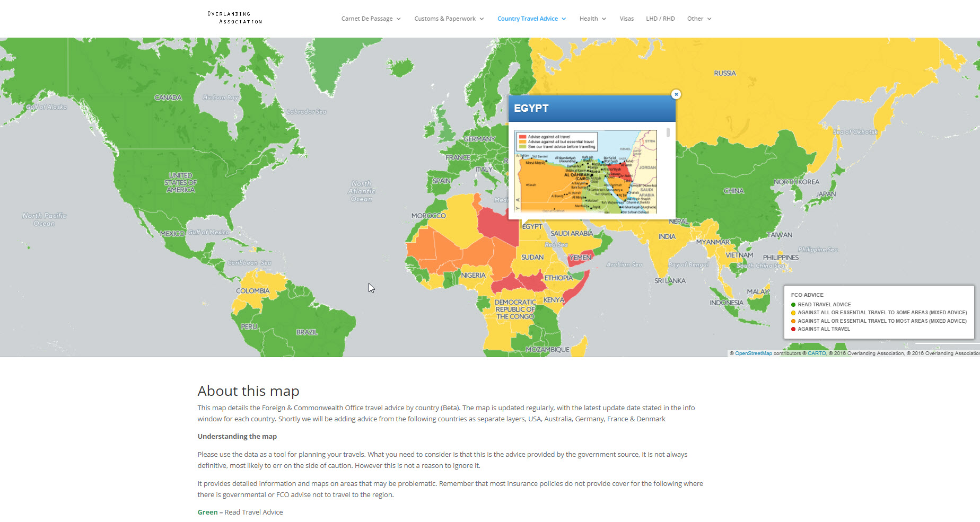Select China on the map
This screenshot has height=522, width=980.
pos(733,191)
